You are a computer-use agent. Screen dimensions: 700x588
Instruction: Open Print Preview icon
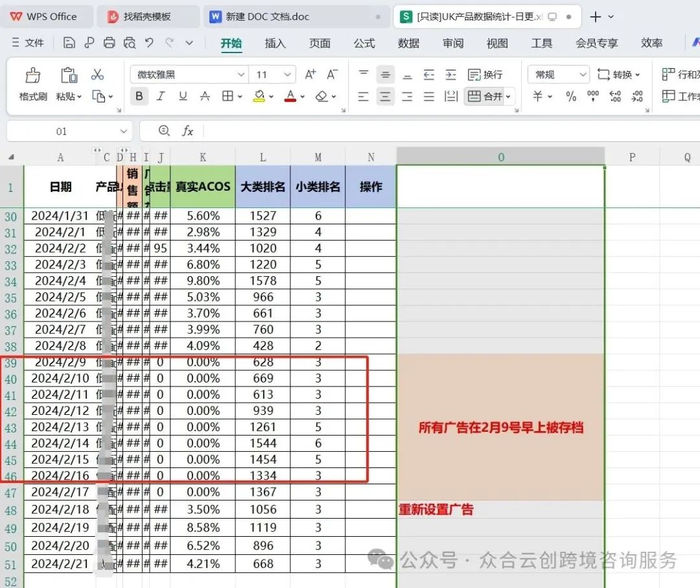click(130, 43)
